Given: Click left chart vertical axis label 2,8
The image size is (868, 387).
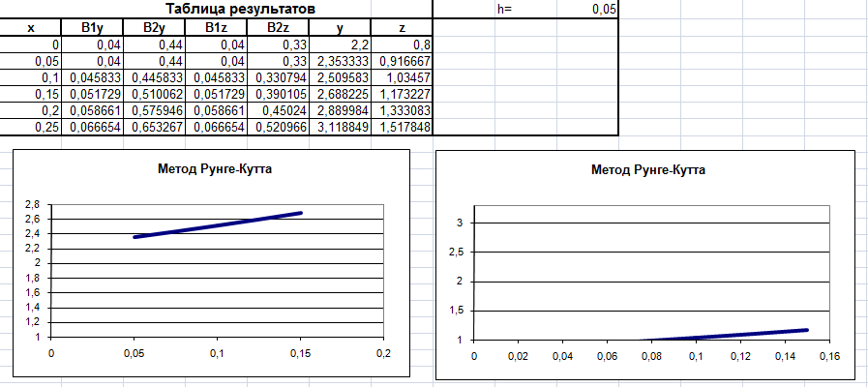Looking at the screenshot, I should coord(33,204).
